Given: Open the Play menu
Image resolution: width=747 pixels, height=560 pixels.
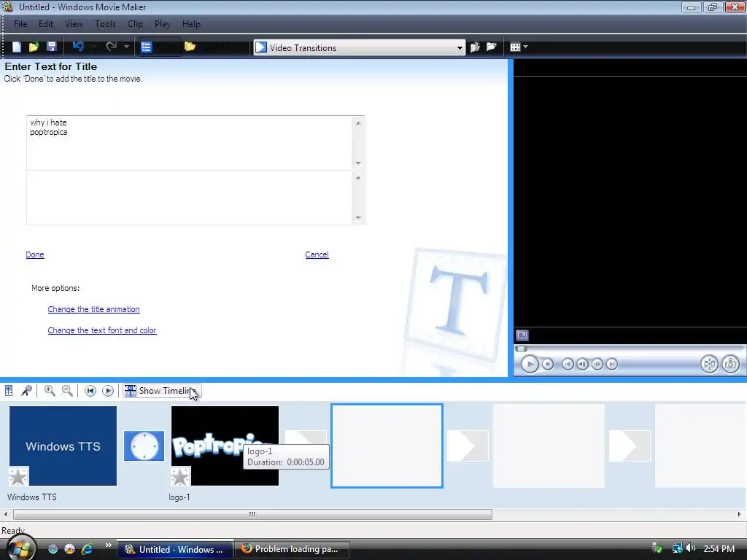Looking at the screenshot, I should [x=162, y=24].
